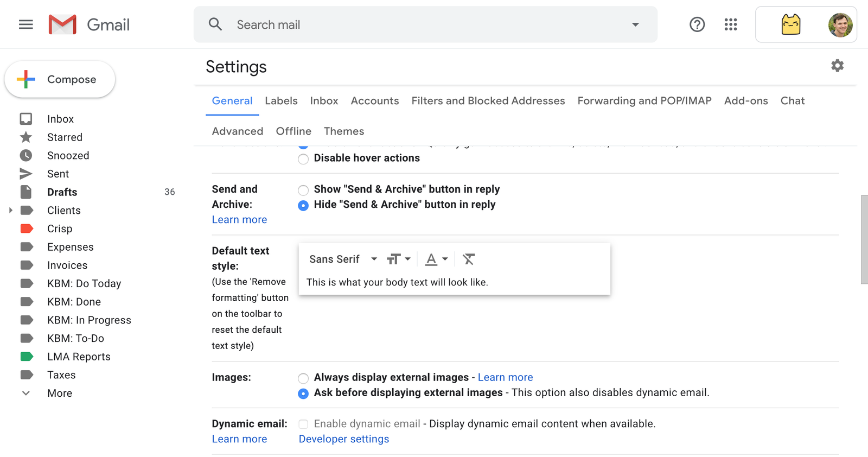Click the KBM: To-Do label icon

[27, 338]
